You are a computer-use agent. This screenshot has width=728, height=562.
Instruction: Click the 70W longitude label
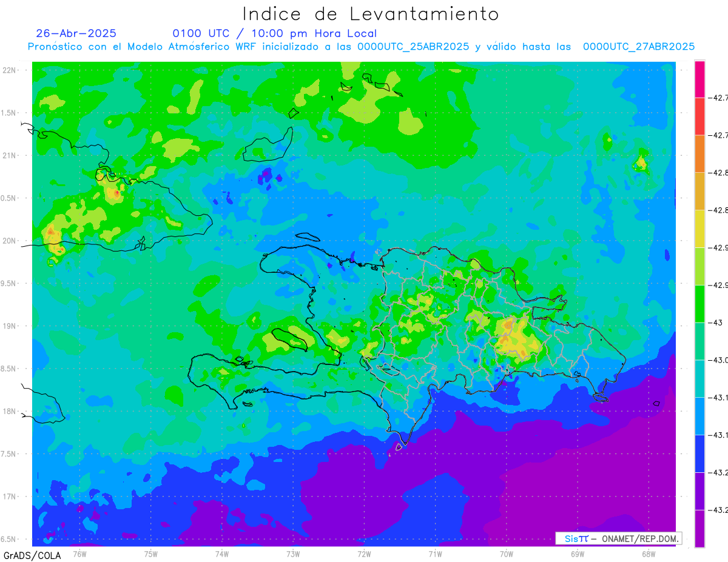tap(506, 554)
